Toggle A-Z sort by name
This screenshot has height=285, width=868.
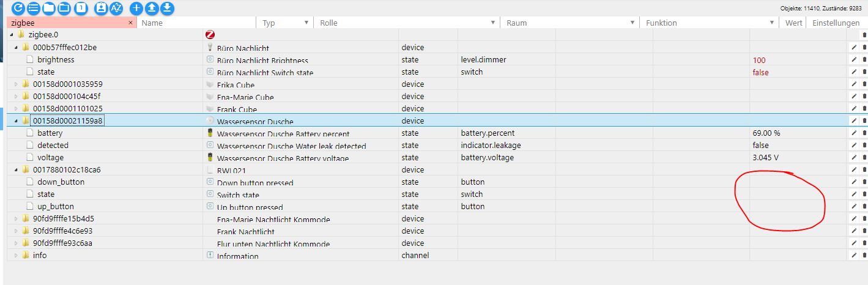point(116,8)
